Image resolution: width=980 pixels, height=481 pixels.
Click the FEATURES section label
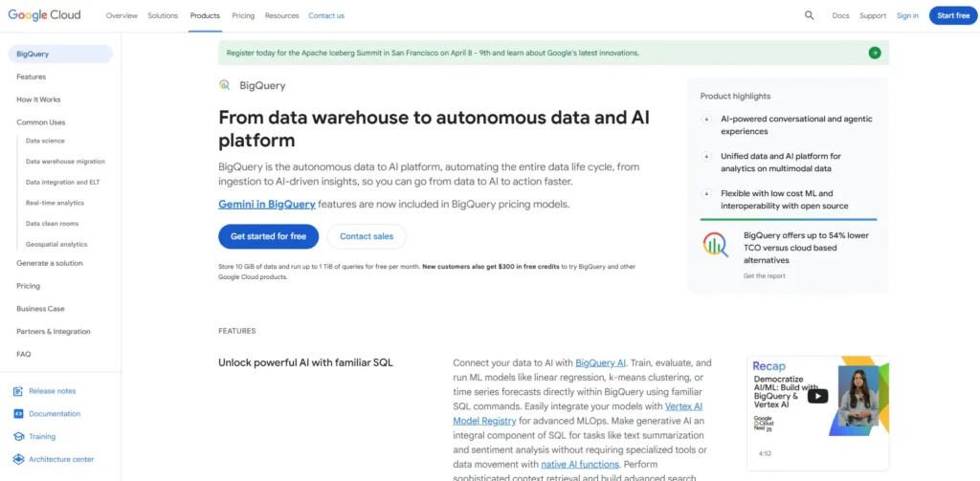tap(237, 331)
